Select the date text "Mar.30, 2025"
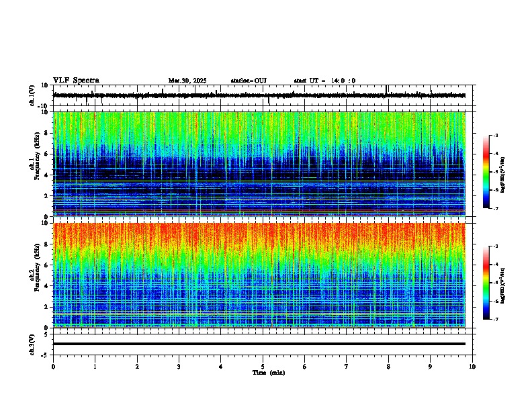The height and width of the screenshot is (411, 532). click(x=187, y=81)
